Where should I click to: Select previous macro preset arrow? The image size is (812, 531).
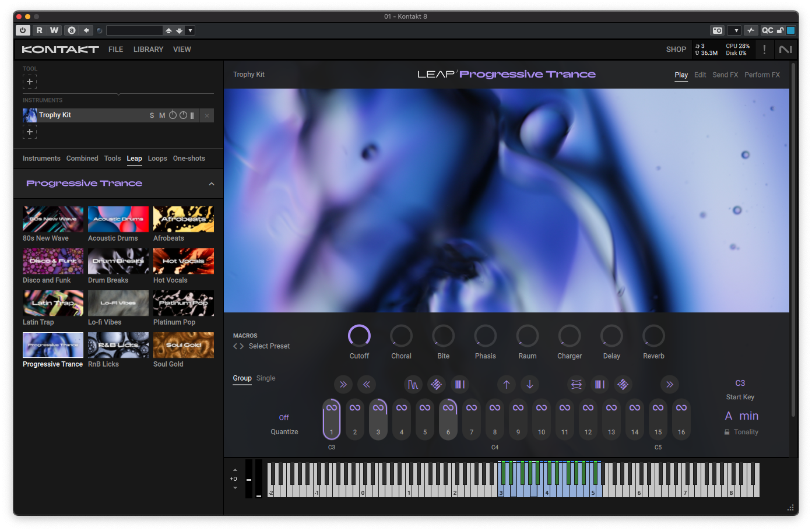click(235, 346)
